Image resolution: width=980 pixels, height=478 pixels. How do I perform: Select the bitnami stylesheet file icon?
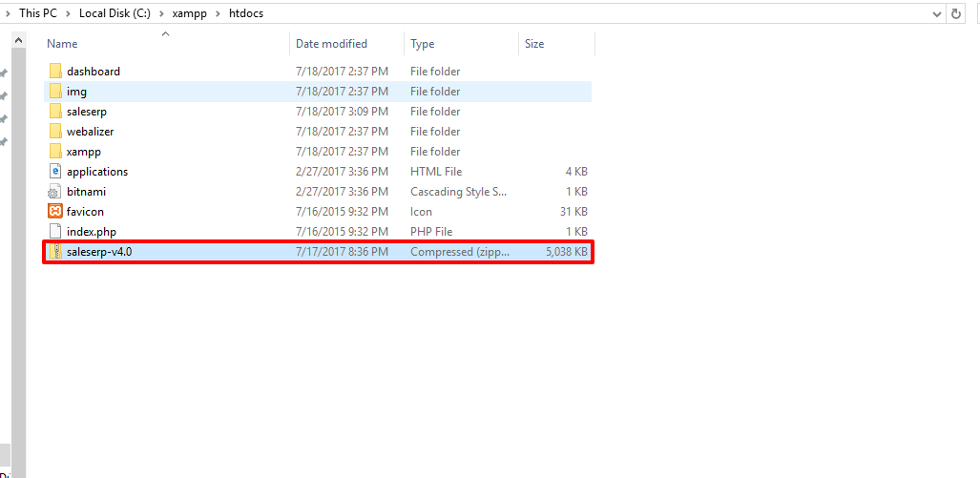pyautogui.click(x=55, y=192)
